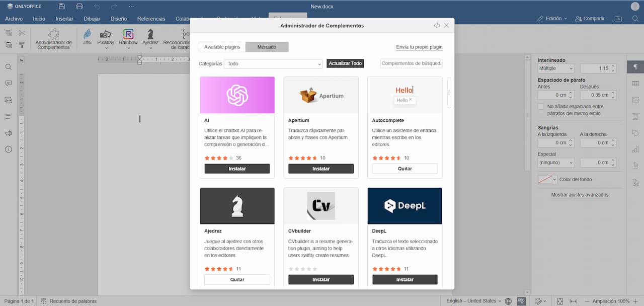The width and height of the screenshot is (644, 306).
Task: Click the Open file location folder icon
Action: [x=618, y=19]
